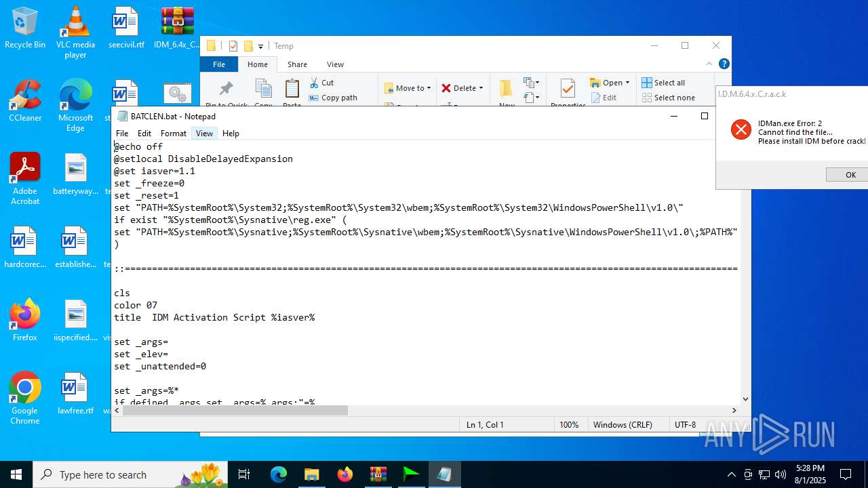
Task: Collapse the Explorer ribbon with the chevron
Action: coord(709,64)
